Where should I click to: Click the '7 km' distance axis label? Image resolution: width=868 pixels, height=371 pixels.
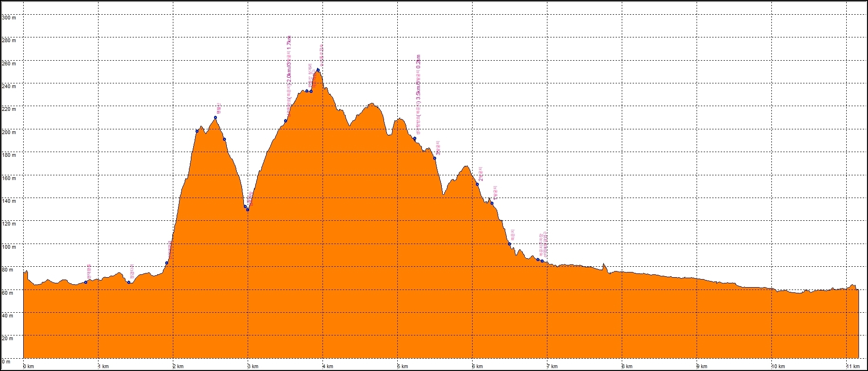(x=553, y=366)
